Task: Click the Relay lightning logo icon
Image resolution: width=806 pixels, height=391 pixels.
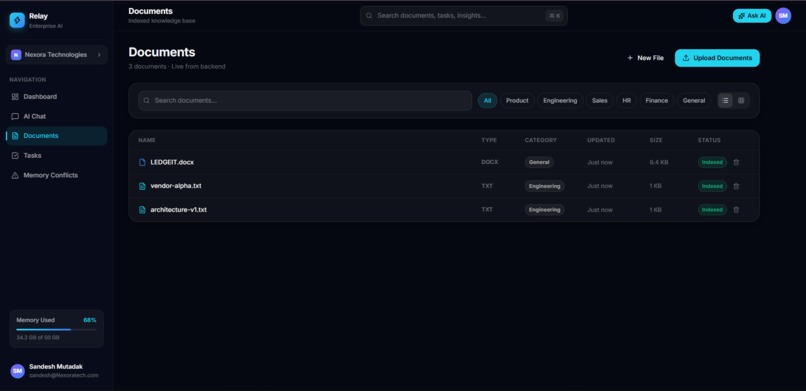Action: pyautogui.click(x=17, y=20)
